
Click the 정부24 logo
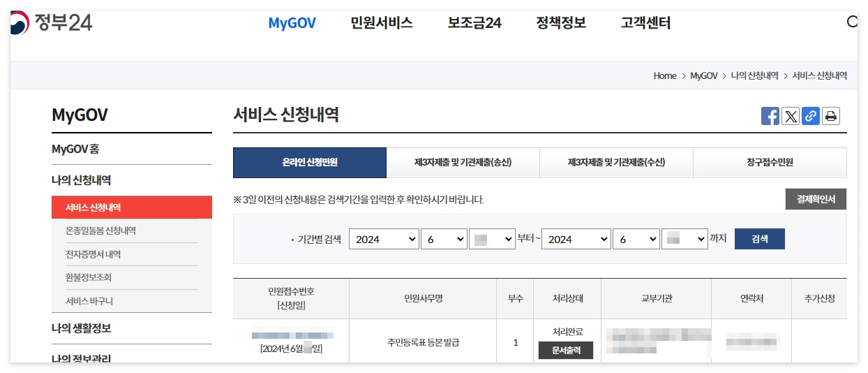(x=51, y=23)
